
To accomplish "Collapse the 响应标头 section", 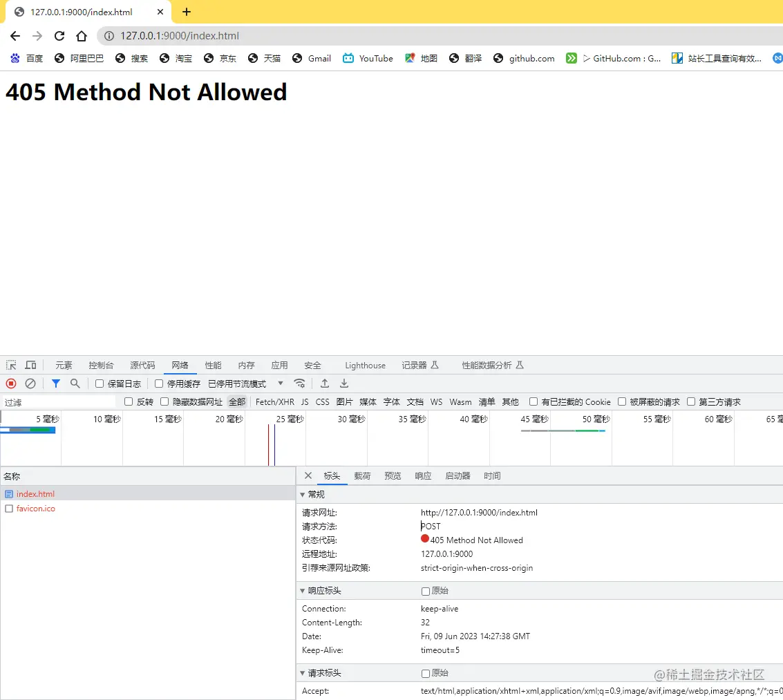I will click(x=302, y=591).
